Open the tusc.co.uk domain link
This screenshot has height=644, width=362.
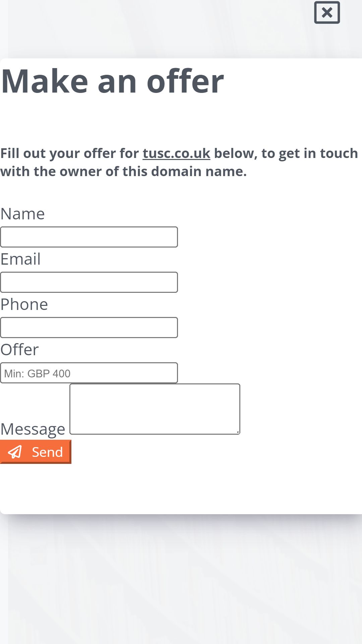176,153
